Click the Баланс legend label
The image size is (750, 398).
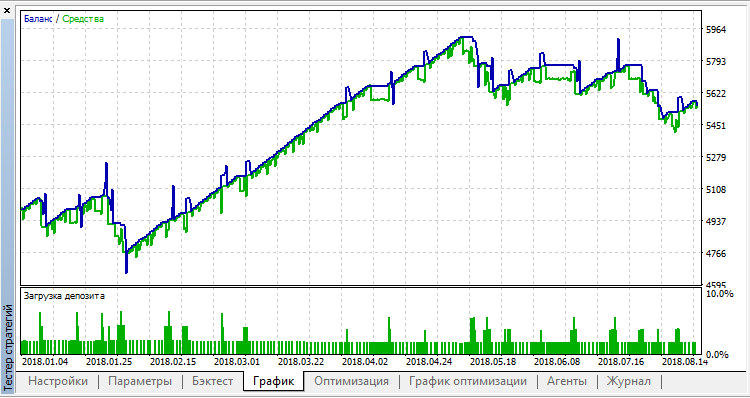point(38,19)
